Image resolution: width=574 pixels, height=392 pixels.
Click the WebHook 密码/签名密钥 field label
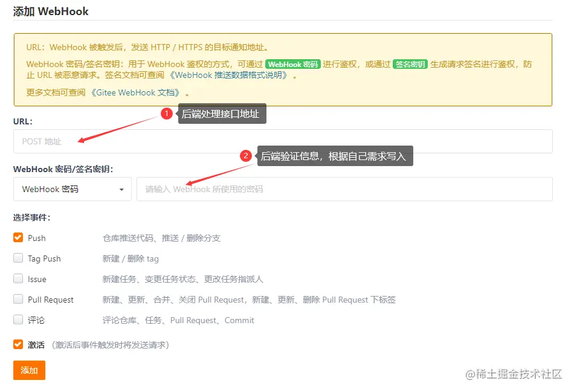[x=63, y=169]
